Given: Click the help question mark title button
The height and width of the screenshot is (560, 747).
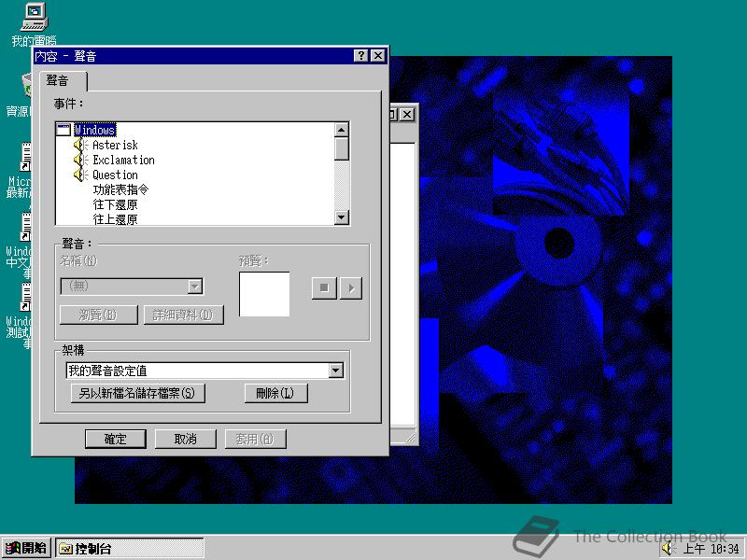Looking at the screenshot, I should [361, 56].
